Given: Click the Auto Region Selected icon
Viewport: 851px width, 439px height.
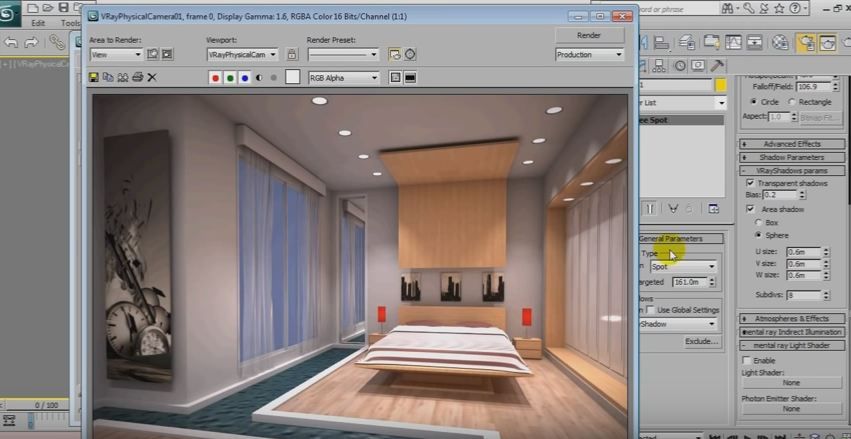Looking at the screenshot, I should 167,54.
